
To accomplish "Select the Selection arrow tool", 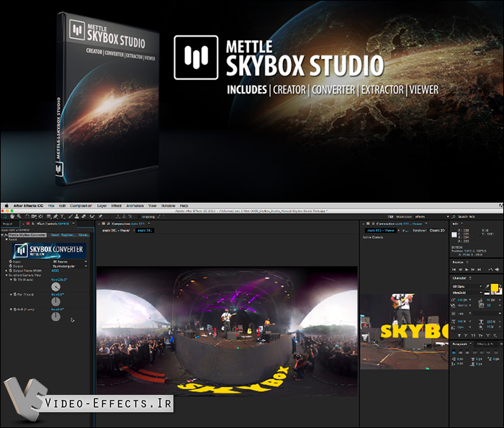I will (5, 217).
